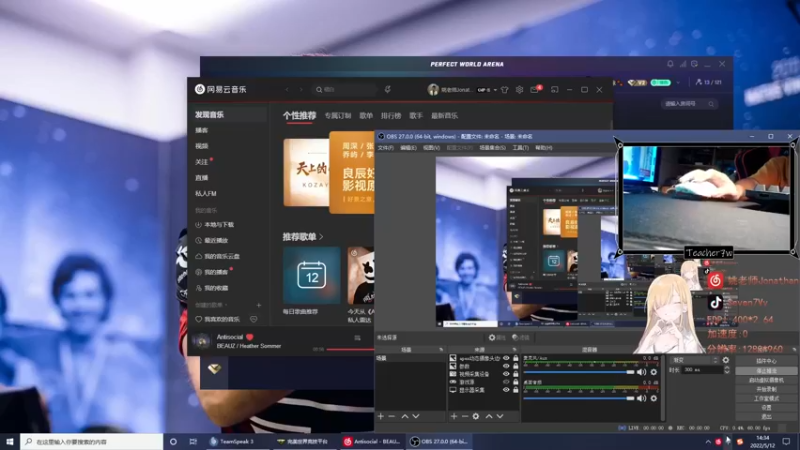Seek on the red song progress bar

[x=351, y=349]
